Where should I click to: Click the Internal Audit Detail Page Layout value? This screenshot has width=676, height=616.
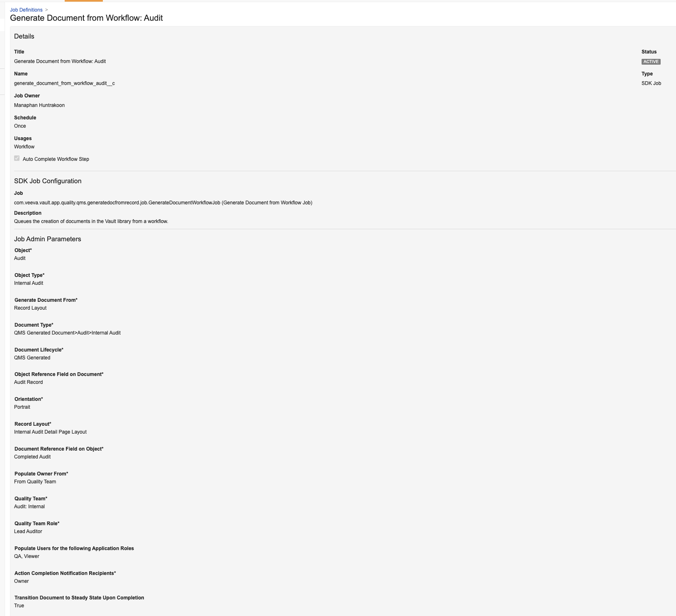[50, 432]
